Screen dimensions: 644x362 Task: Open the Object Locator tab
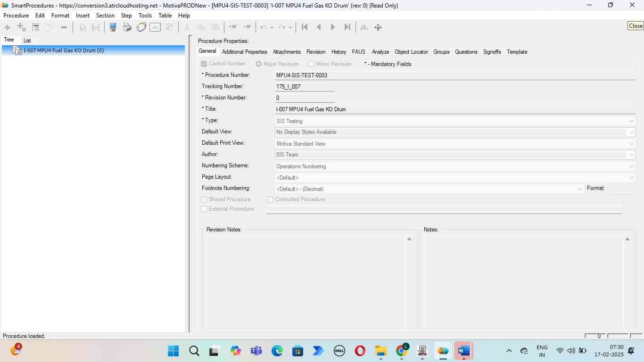411,52
